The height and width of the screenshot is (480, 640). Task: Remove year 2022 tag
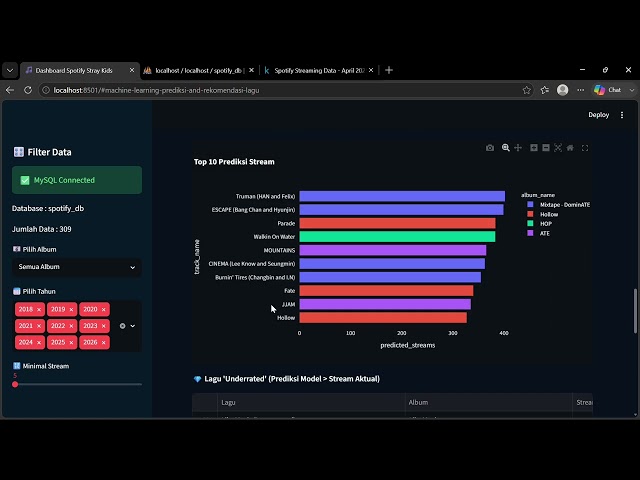[71, 326]
